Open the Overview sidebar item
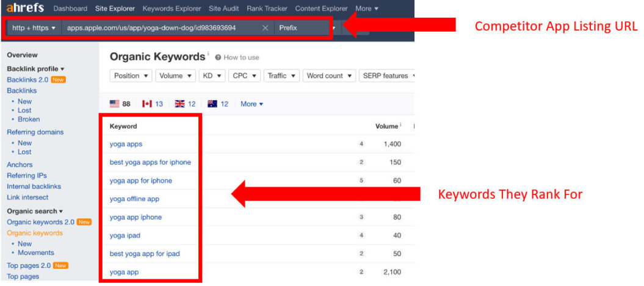Screen dimensions: 644x286 click(22, 55)
